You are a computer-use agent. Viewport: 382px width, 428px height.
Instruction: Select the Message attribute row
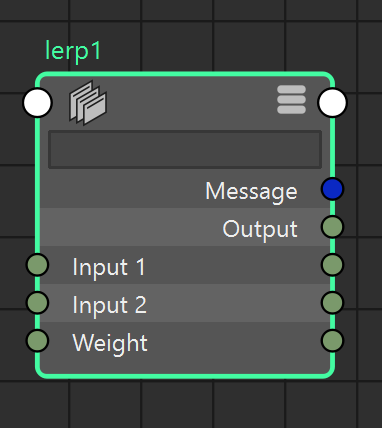[185, 191]
